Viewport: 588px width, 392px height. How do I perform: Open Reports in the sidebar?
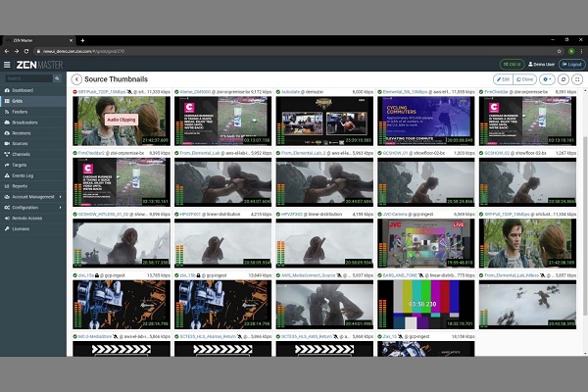coord(20,186)
